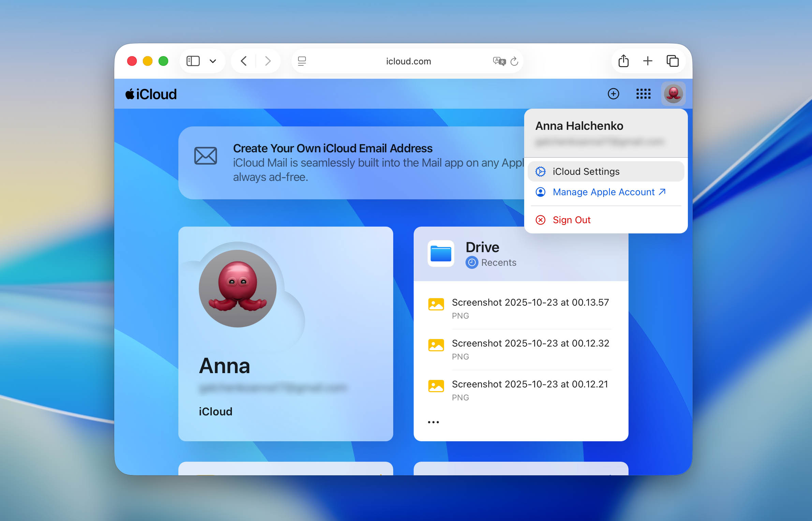Click the back navigation arrow
The width and height of the screenshot is (812, 521).
(x=243, y=61)
